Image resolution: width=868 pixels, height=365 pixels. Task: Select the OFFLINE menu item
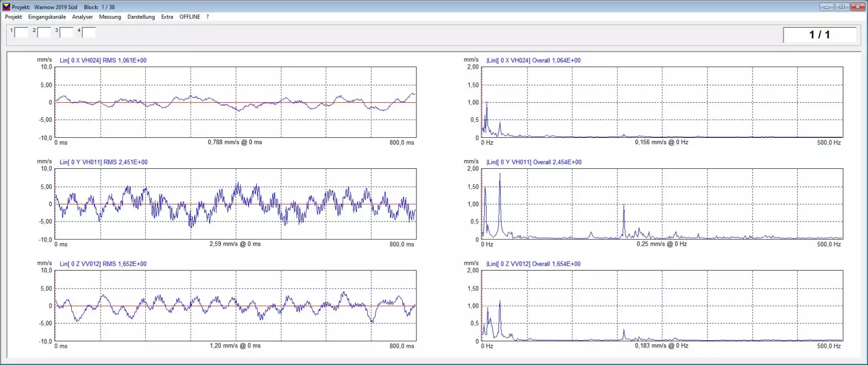[190, 17]
